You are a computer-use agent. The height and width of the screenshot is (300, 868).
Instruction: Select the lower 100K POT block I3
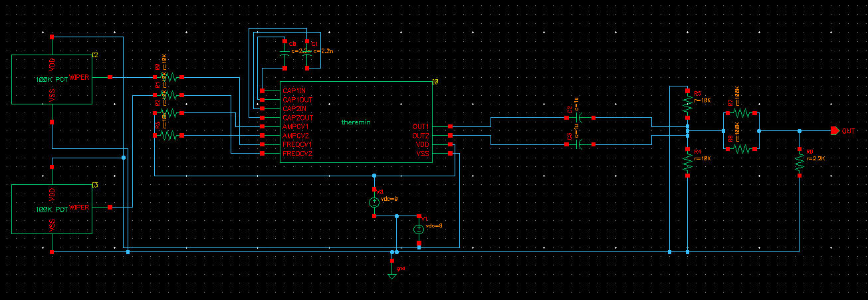[52, 209]
